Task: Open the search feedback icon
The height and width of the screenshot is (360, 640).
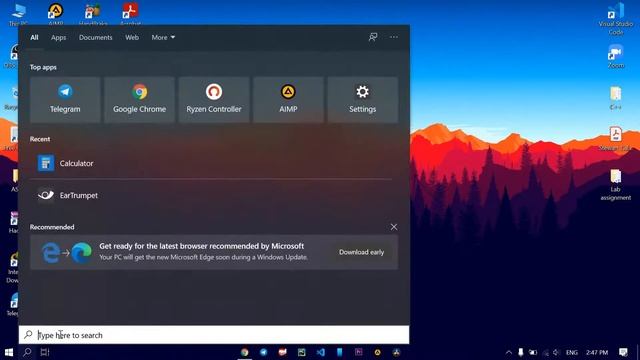Action: (x=373, y=37)
